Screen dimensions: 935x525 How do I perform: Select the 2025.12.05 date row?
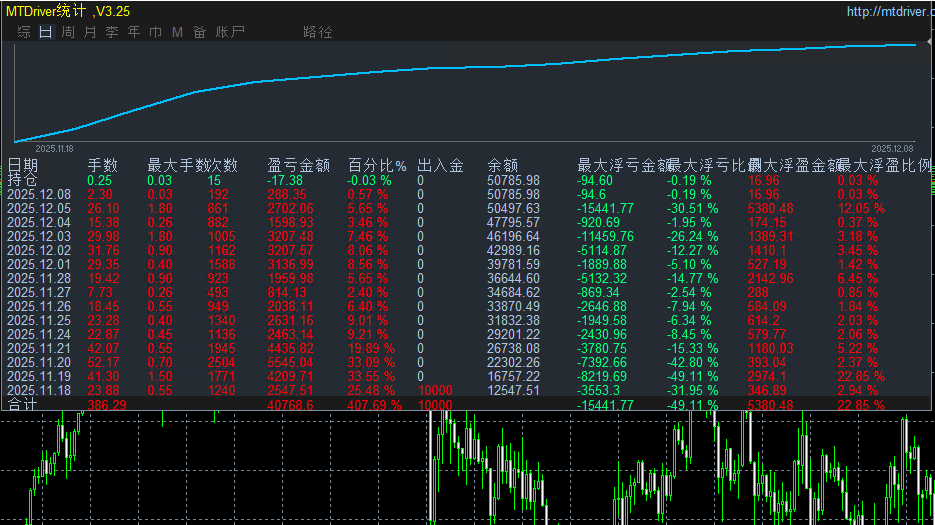coord(39,208)
